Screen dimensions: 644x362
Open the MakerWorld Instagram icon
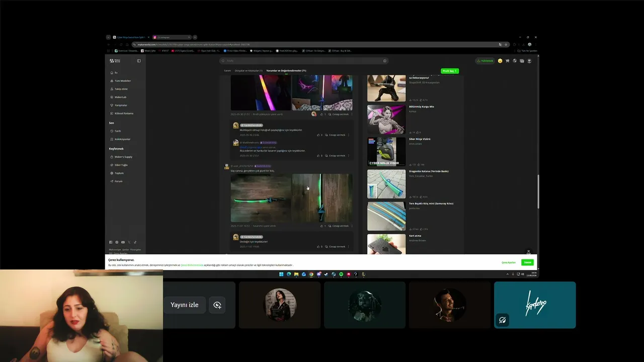pos(117,242)
